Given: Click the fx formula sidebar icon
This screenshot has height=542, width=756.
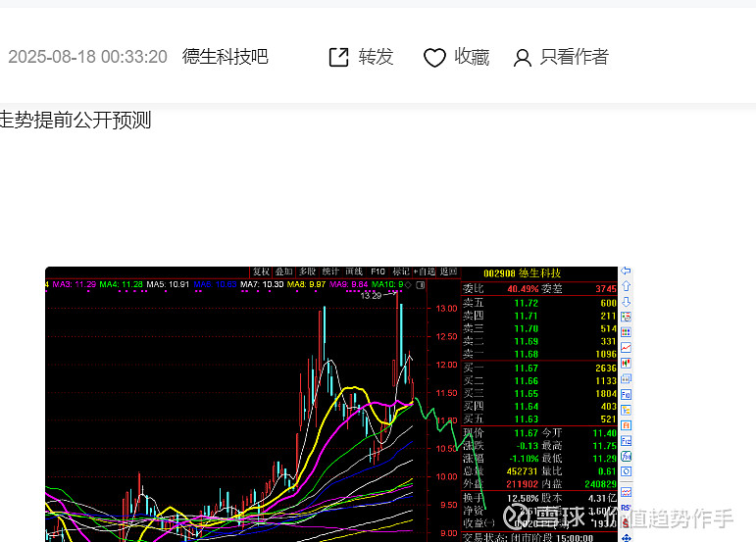Looking at the screenshot, I should click(626, 457).
